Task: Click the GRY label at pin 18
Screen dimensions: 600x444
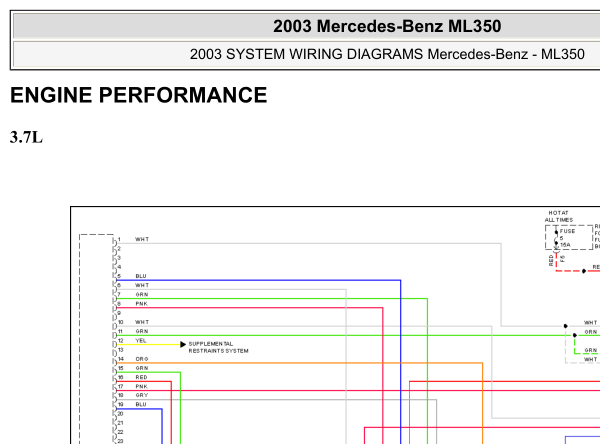Action: [x=142, y=395]
